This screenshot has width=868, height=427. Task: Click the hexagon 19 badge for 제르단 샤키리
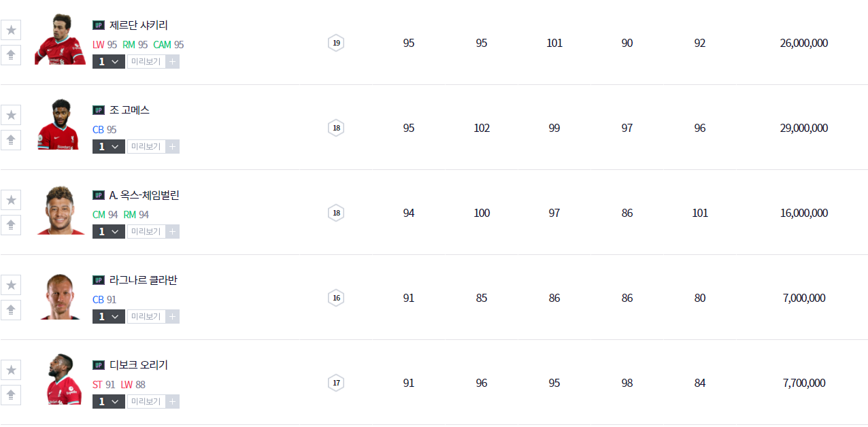click(x=335, y=43)
